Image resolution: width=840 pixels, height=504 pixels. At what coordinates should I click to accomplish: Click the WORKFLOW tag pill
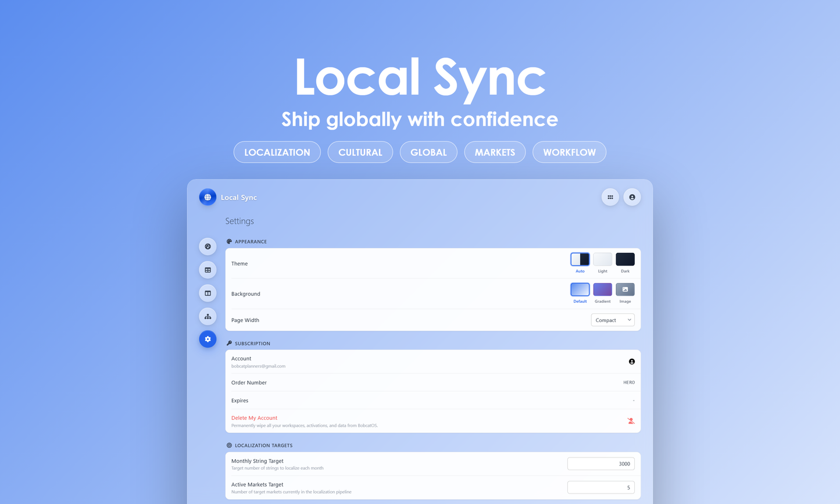tap(569, 152)
